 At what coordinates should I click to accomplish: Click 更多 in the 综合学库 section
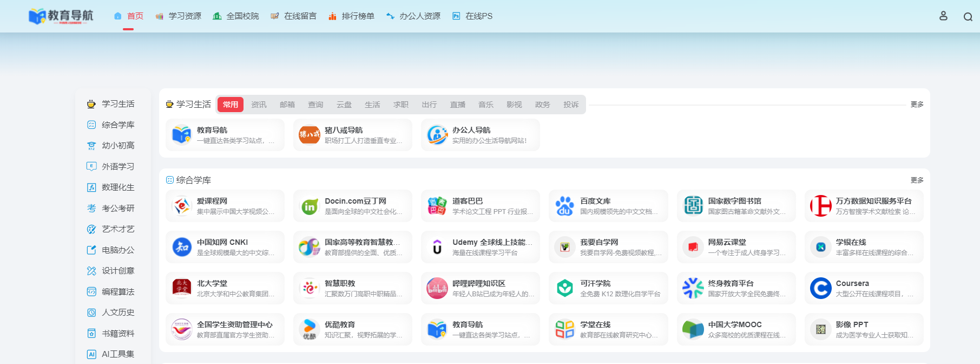tap(917, 180)
